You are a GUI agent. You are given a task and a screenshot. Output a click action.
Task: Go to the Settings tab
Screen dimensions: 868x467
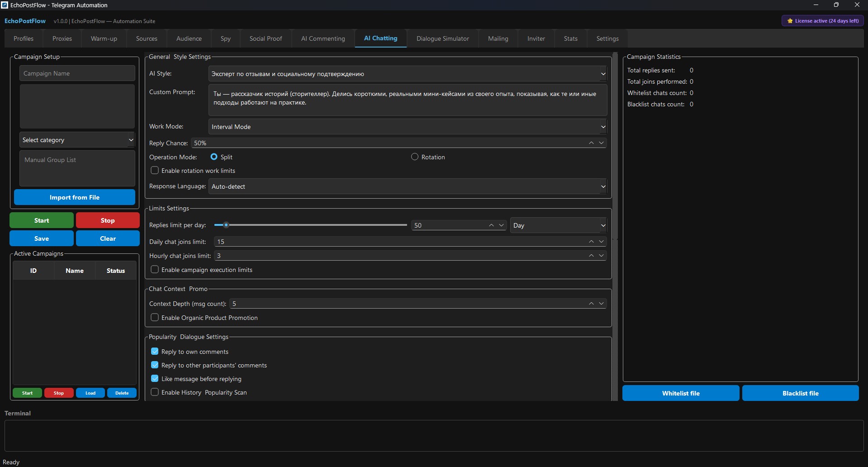[x=607, y=38]
